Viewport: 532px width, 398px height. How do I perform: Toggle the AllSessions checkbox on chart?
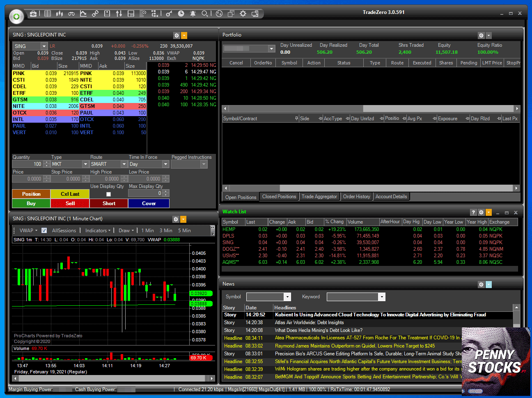click(x=44, y=231)
